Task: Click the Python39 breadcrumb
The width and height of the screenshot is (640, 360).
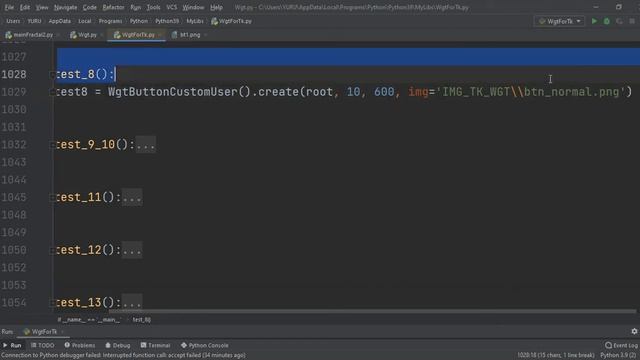Action: click(167, 21)
